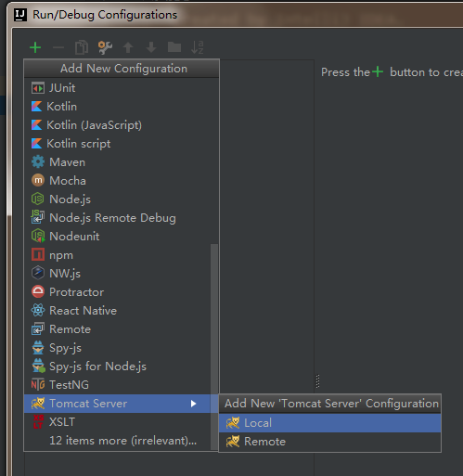Click the Mocha round icon

point(38,180)
